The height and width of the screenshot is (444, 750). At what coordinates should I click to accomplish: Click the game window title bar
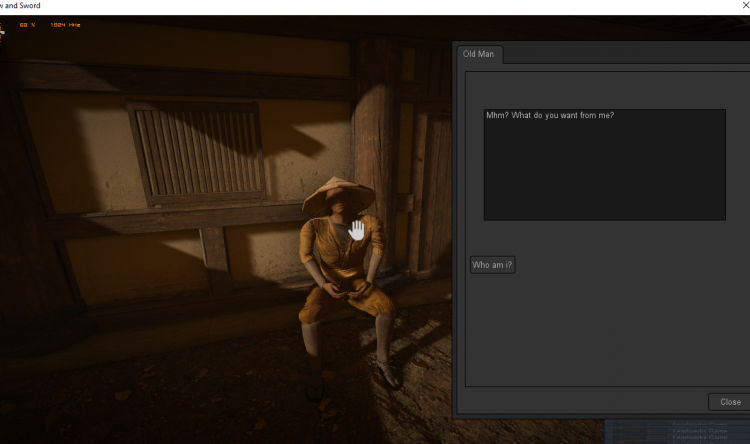300,6
